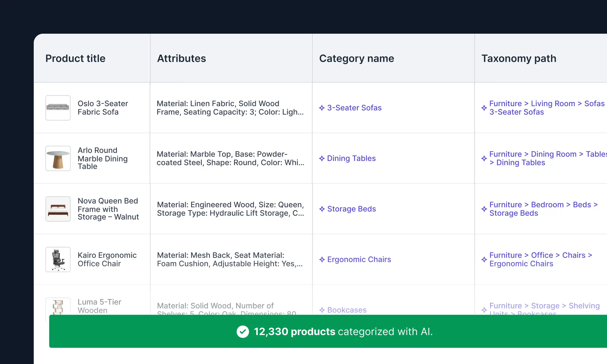Click the Category name column header

click(x=357, y=58)
